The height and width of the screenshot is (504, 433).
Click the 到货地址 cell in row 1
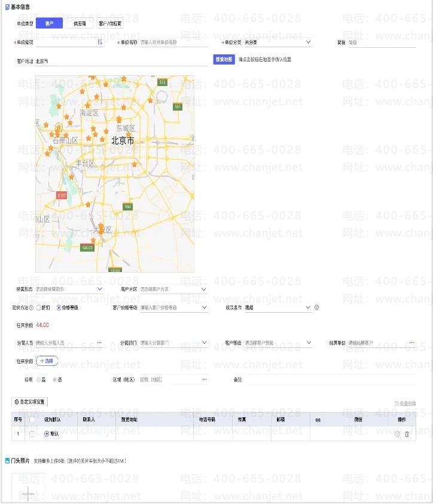[x=155, y=433]
